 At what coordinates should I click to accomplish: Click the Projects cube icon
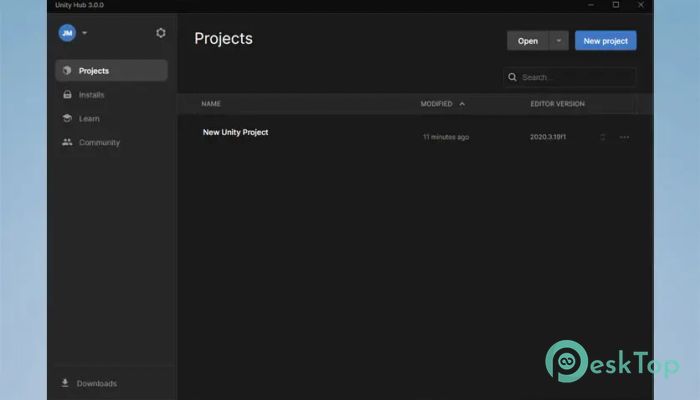tap(67, 71)
